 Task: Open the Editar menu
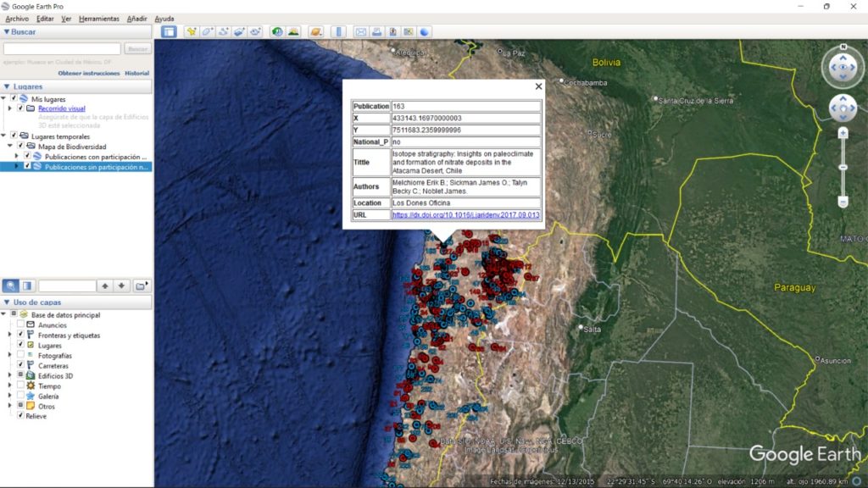(45, 19)
